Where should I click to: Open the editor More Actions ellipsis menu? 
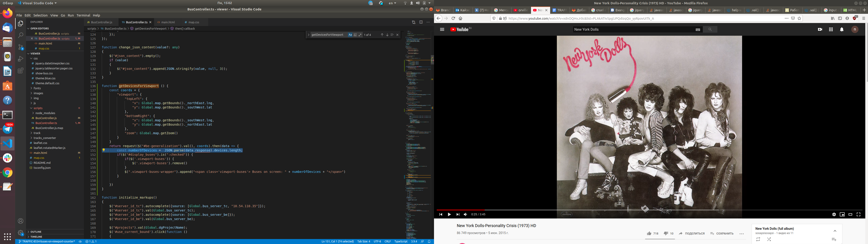pyautogui.click(x=428, y=22)
